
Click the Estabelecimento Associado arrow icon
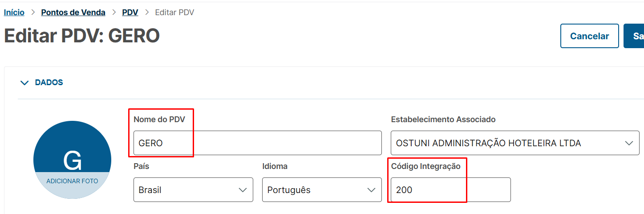point(629,143)
